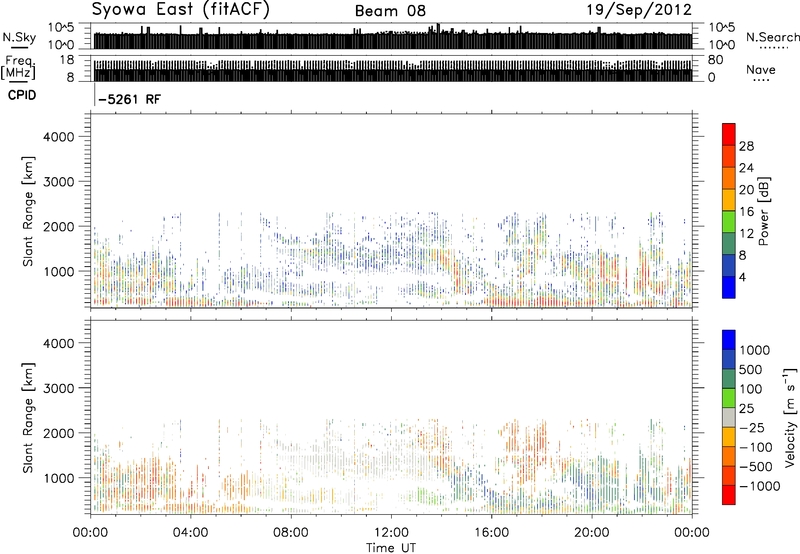Click the '04:00' time axis label
This screenshot has width=800, height=554.
coord(190,533)
